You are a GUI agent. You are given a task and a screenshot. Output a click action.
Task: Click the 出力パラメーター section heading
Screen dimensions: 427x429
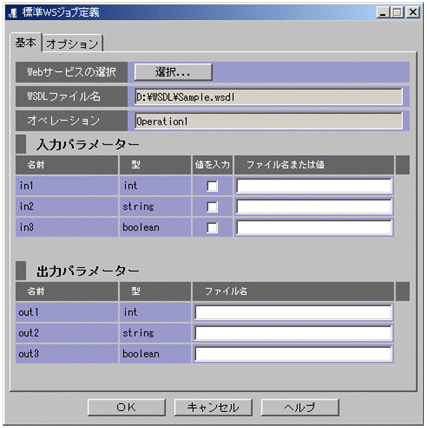pyautogui.click(x=88, y=271)
